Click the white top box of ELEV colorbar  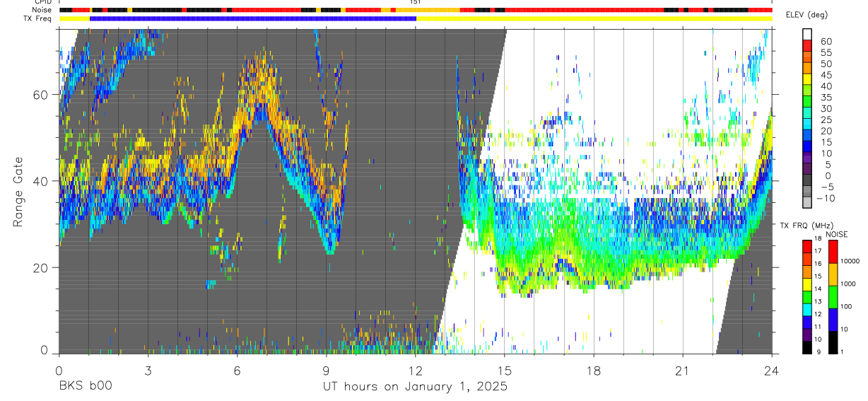pos(807,34)
